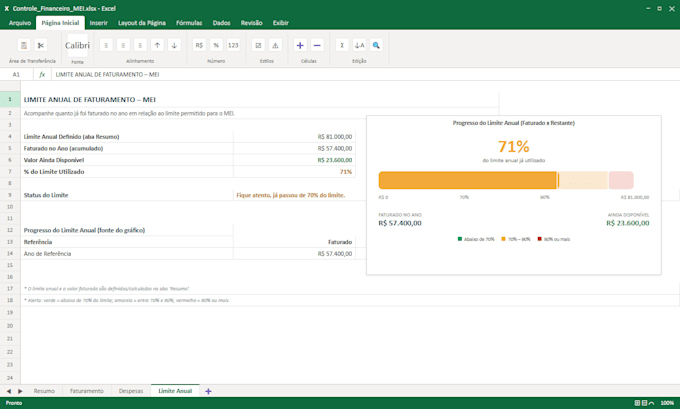Image resolution: width=680 pixels, height=409 pixels.
Task: Click 'Ano de Referência' cell
Action: (x=127, y=254)
